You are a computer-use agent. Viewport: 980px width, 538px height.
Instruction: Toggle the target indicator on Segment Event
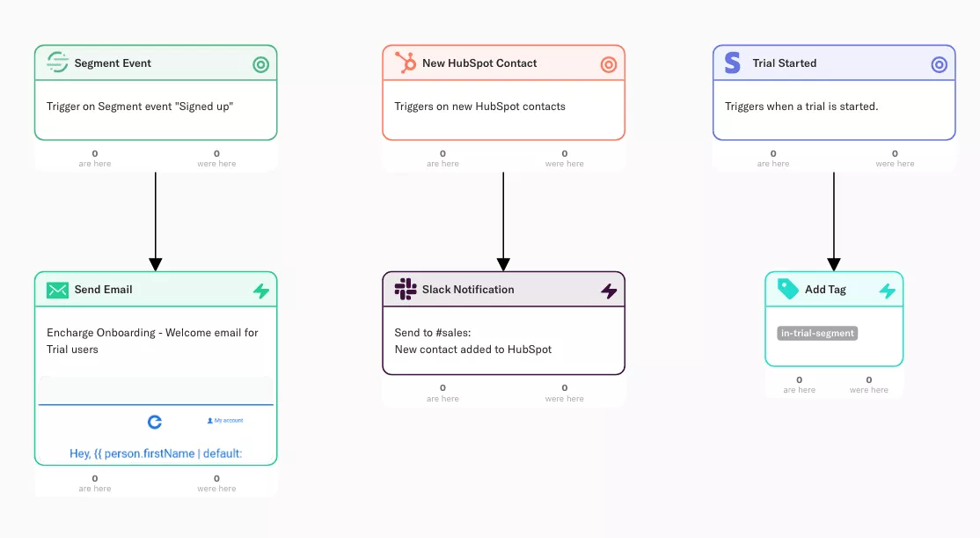coord(260,63)
